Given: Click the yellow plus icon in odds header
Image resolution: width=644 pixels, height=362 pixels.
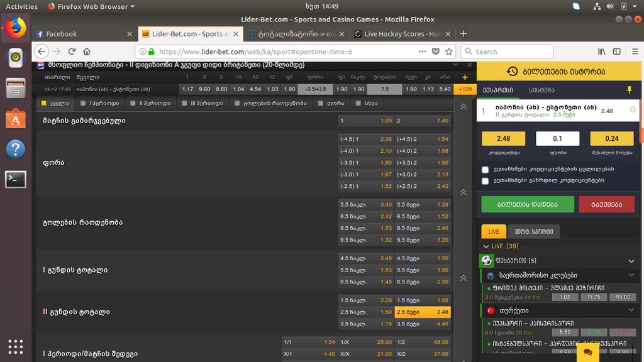Looking at the screenshot, I should (x=465, y=77).
